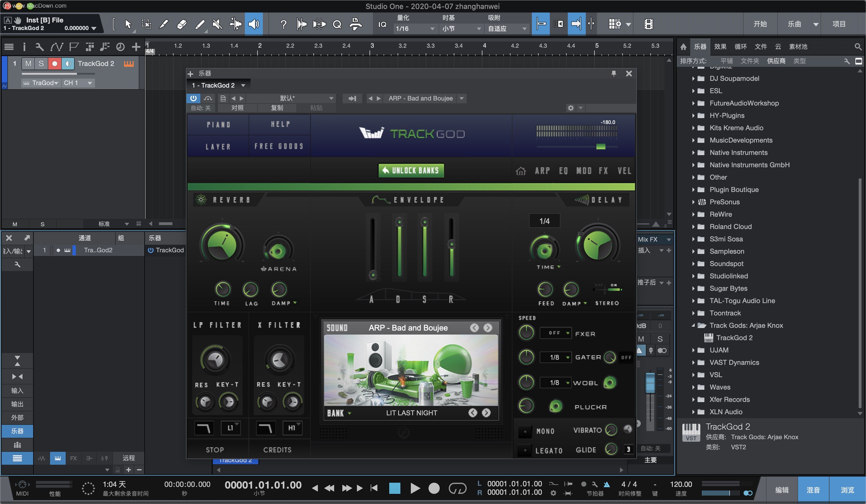Toggle the Loop transport button
Screen dimensions: 866x504
[457, 488]
